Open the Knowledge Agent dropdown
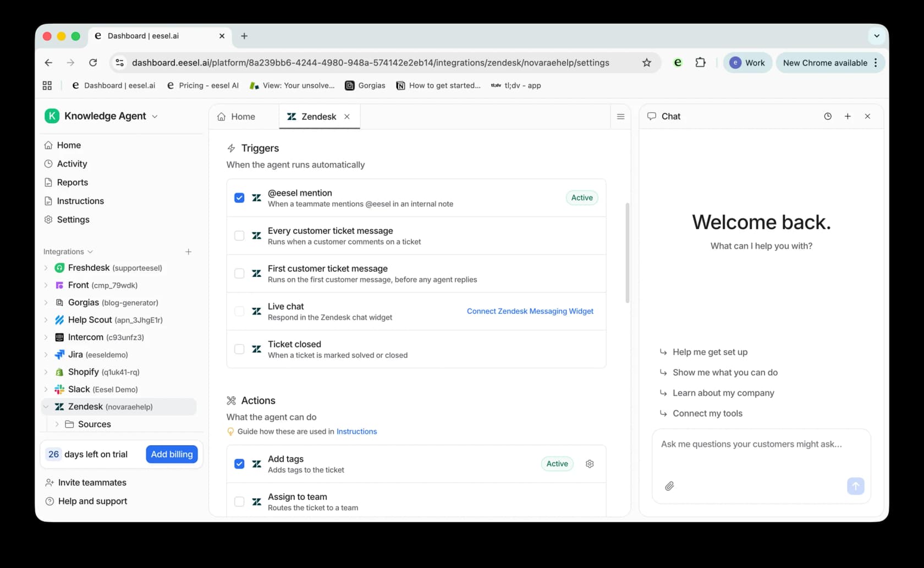The height and width of the screenshot is (568, 924). point(101,116)
